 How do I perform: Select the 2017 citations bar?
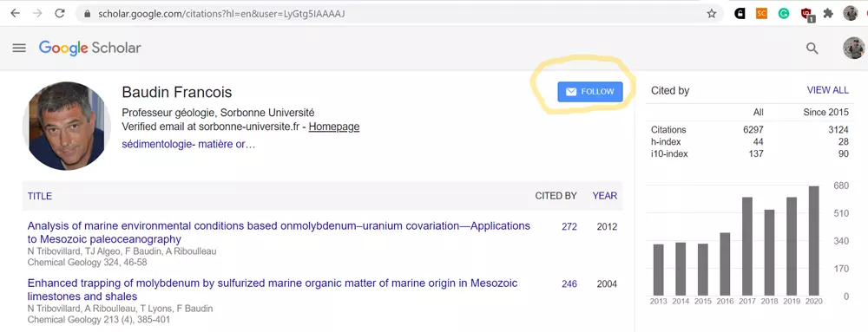coord(746,246)
